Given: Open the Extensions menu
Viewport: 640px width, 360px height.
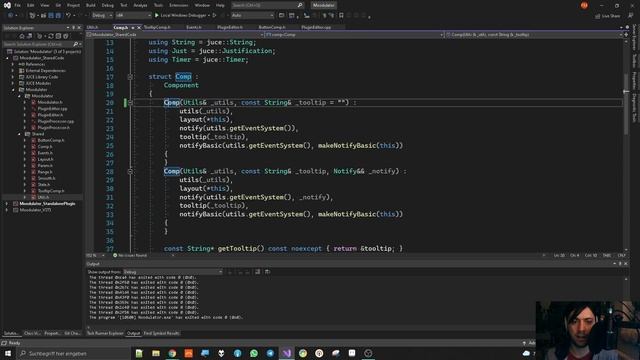Looking at the screenshot, I should (178, 5).
